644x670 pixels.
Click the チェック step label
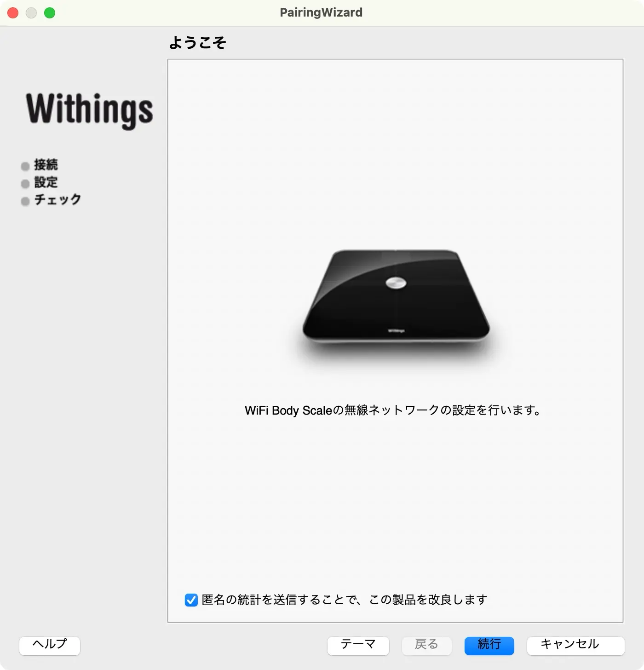tap(58, 200)
